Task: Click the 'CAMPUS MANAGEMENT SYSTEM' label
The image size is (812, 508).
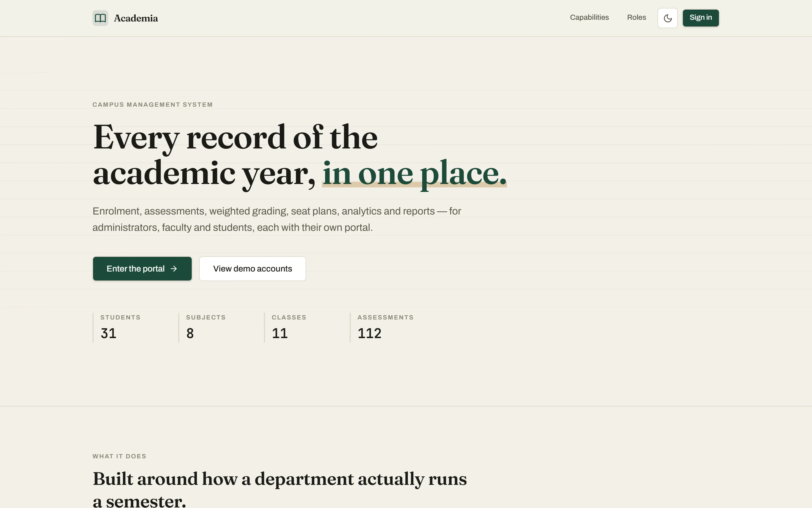Action: (153, 104)
